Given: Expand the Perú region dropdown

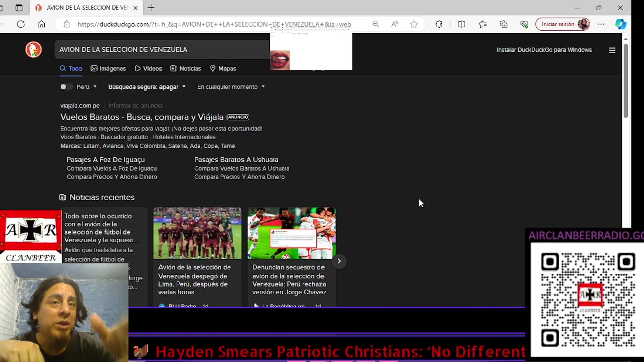Looking at the screenshot, I should (87, 87).
